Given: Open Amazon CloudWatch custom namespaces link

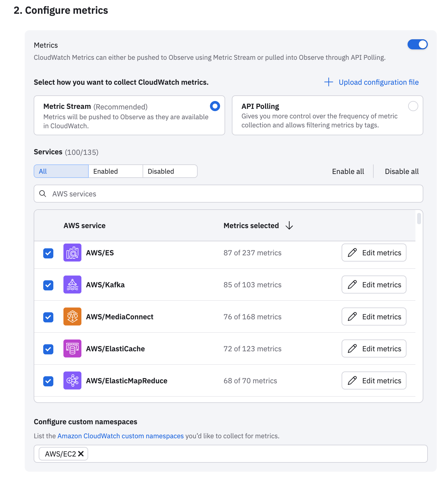Looking at the screenshot, I should pos(121,436).
